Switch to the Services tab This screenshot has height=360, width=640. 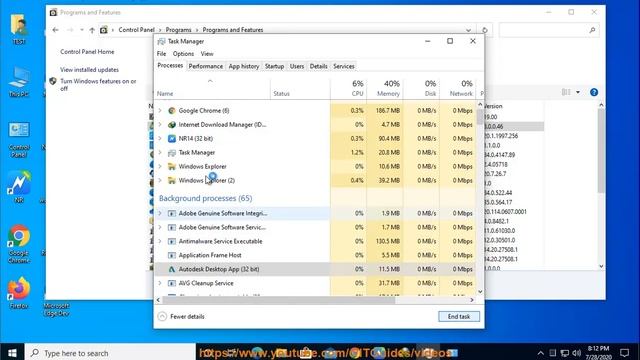(344, 66)
